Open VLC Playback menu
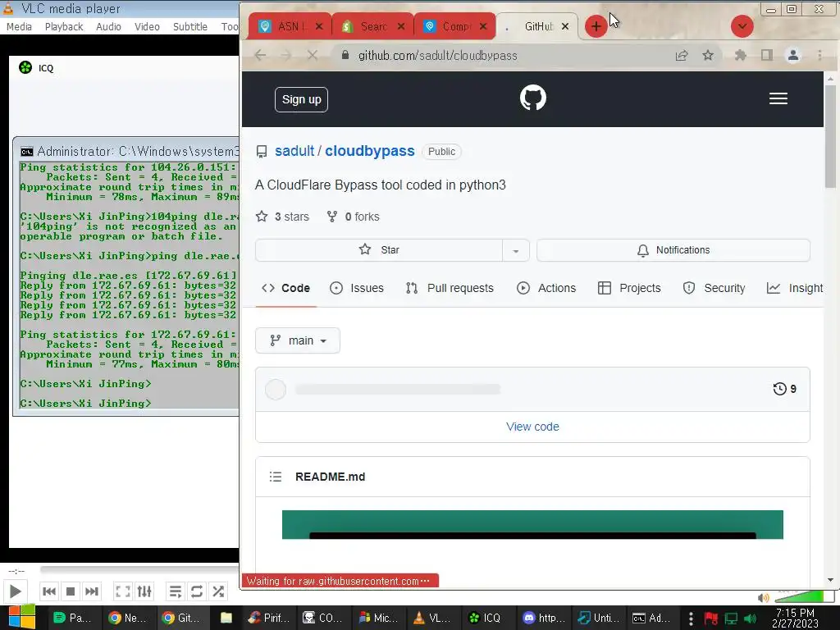 point(64,26)
